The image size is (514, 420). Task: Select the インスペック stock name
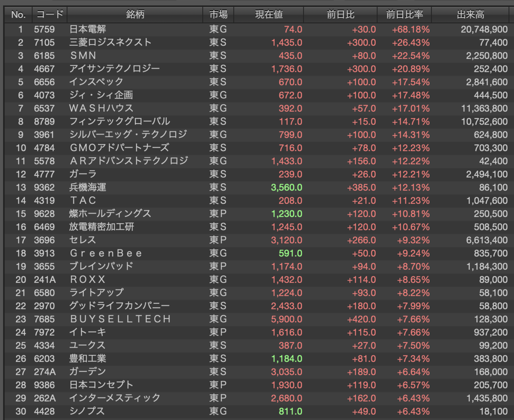click(x=96, y=82)
